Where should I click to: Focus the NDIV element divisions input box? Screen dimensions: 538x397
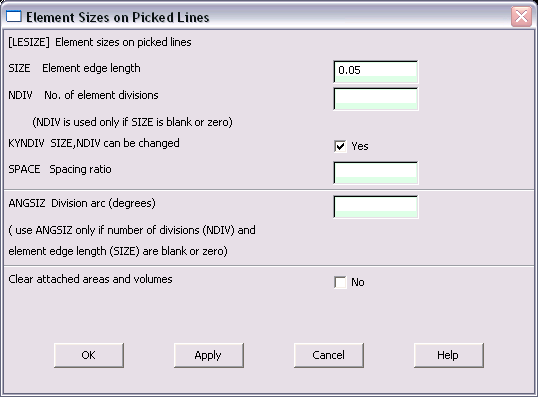(x=376, y=99)
